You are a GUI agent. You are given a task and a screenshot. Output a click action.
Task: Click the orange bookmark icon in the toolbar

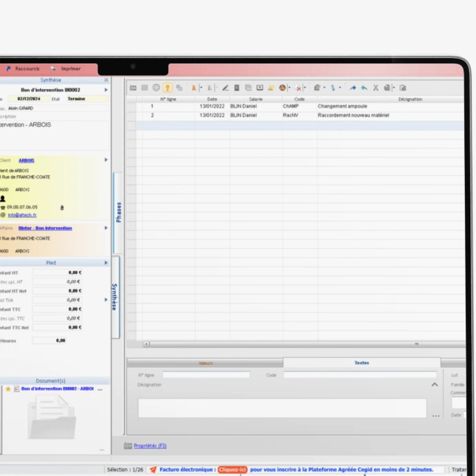194,88
